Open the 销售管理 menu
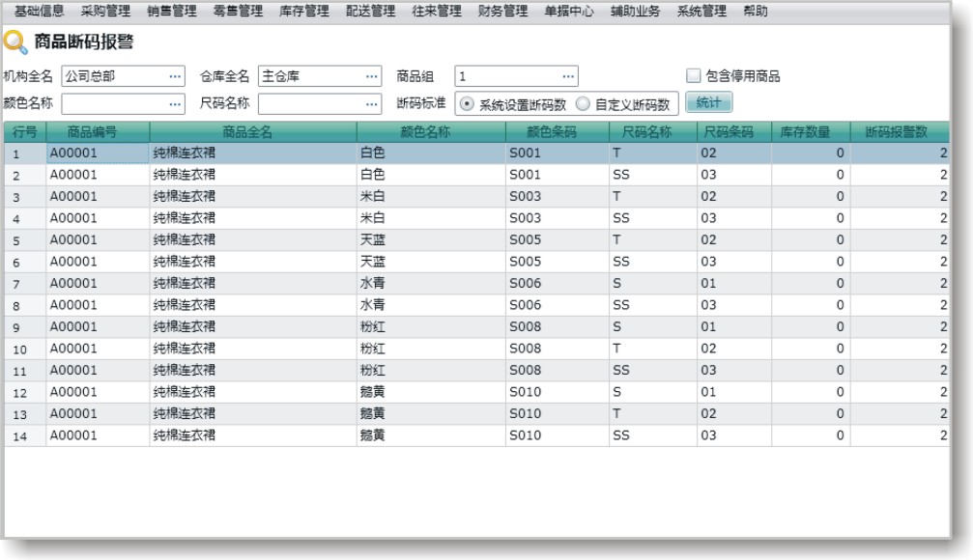 click(172, 11)
